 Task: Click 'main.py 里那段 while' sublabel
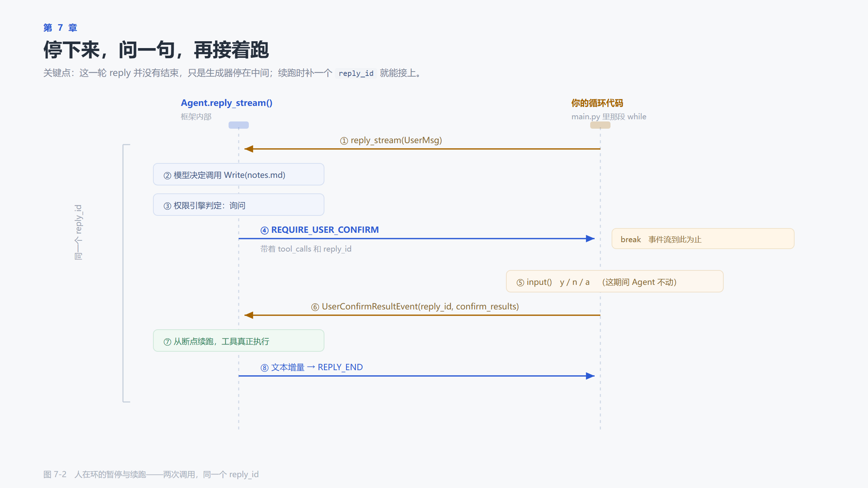(x=609, y=117)
